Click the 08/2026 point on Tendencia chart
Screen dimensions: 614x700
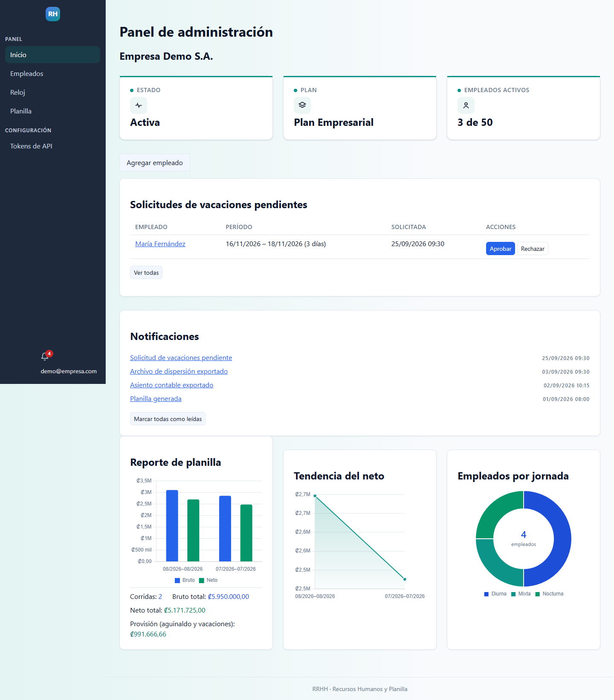tap(315, 496)
